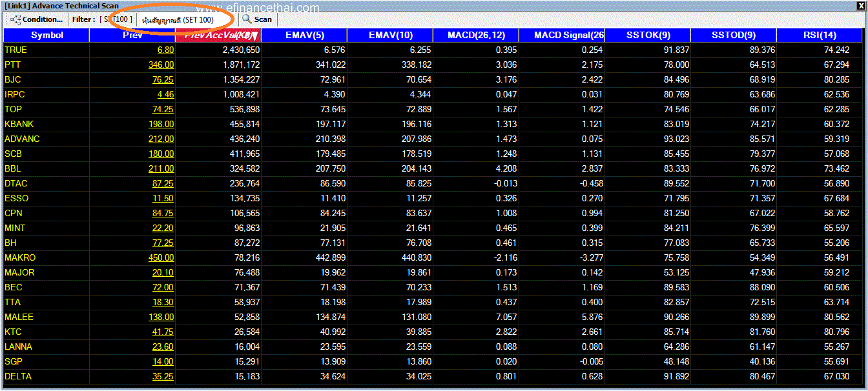Sort by the SSTOD(9) column header
This screenshot has height=391, width=868.
point(734,35)
